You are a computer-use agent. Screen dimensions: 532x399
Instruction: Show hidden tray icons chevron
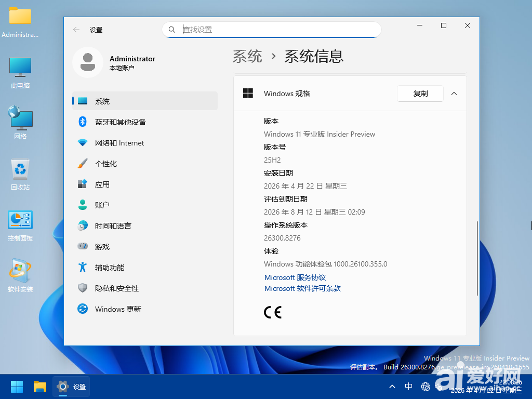[x=392, y=387]
